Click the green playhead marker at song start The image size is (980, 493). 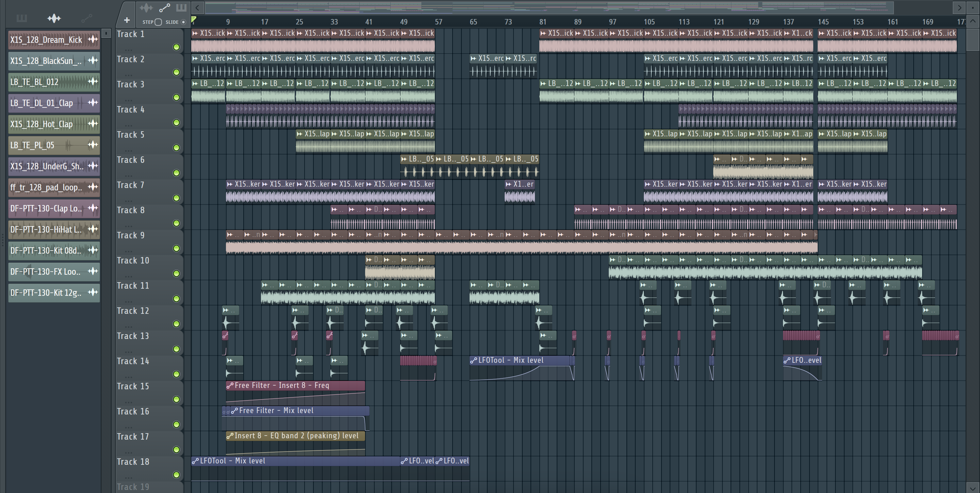(194, 19)
